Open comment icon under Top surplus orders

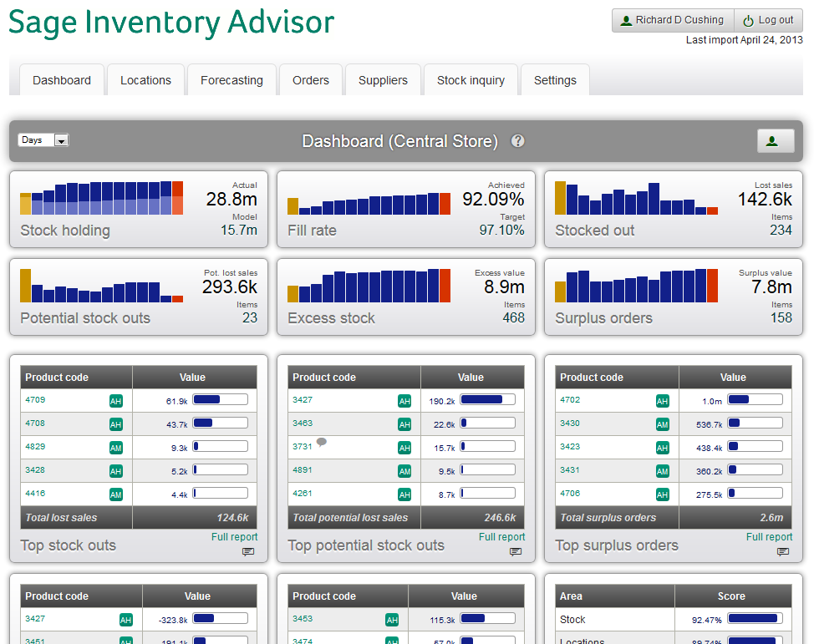click(x=783, y=551)
